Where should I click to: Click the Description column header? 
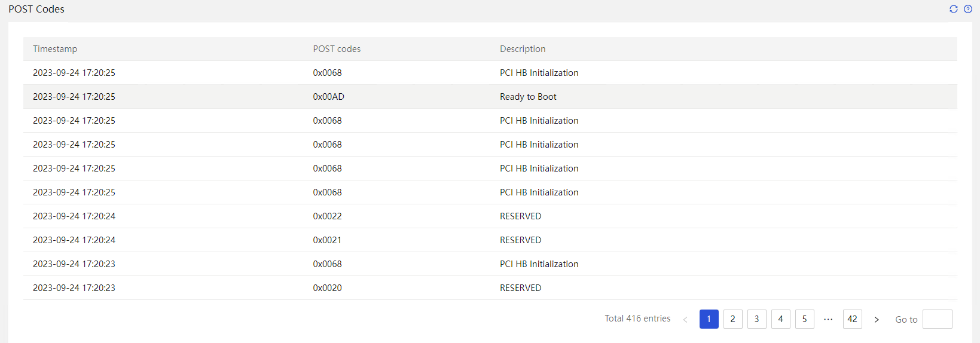coord(523,49)
